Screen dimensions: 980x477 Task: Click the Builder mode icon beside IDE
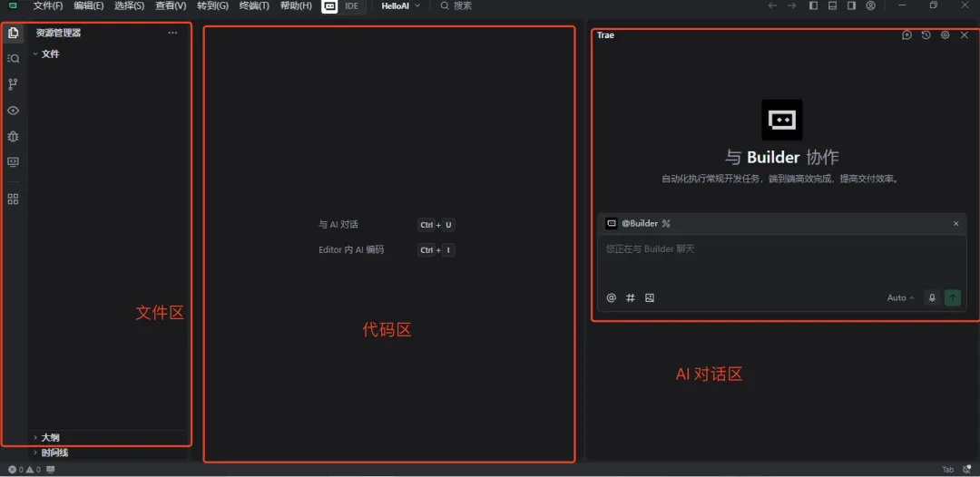[330, 5]
